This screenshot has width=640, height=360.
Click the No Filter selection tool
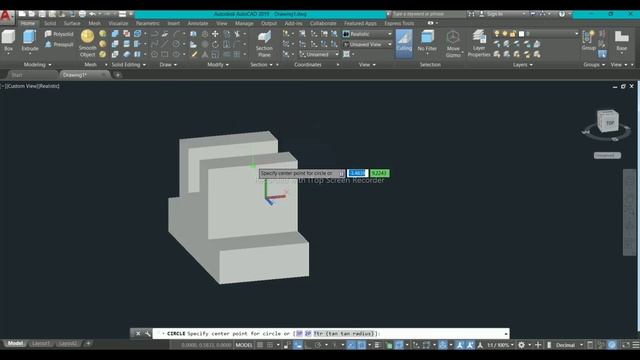pyautogui.click(x=427, y=41)
